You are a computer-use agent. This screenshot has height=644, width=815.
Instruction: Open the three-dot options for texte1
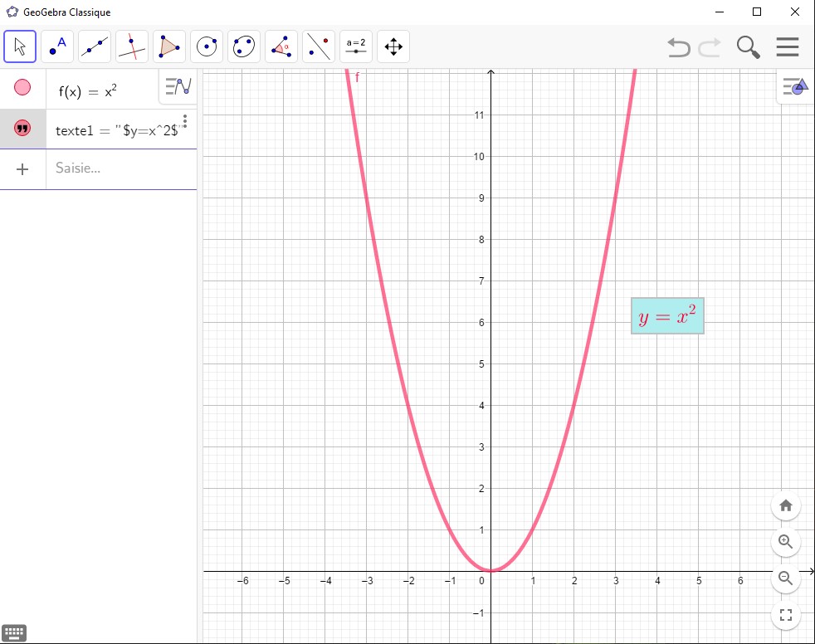pos(185,121)
